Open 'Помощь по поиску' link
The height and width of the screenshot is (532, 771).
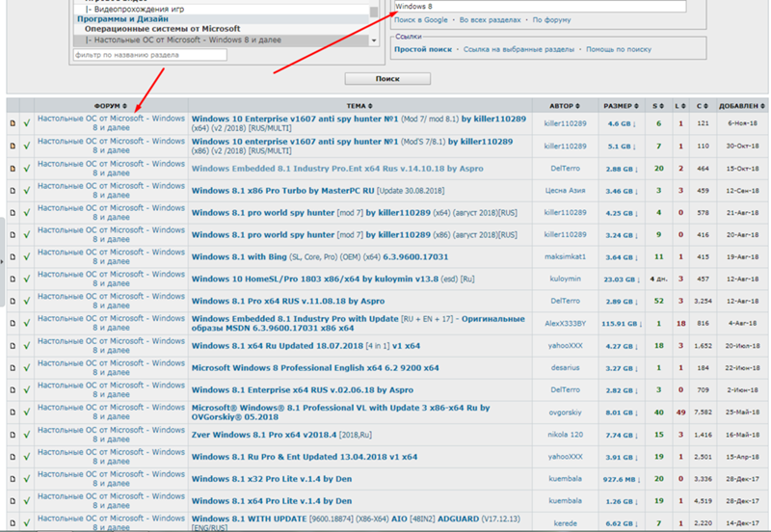[619, 49]
